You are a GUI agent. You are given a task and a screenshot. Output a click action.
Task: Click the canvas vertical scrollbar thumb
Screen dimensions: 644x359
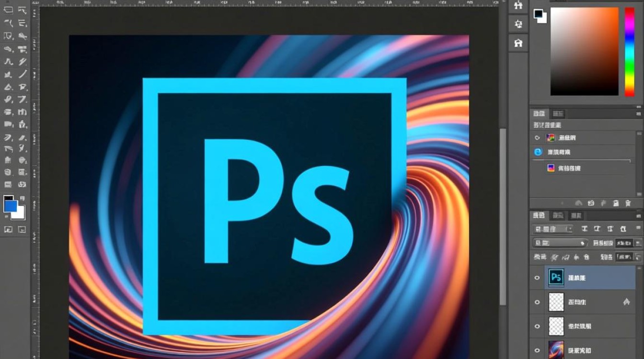502,216
